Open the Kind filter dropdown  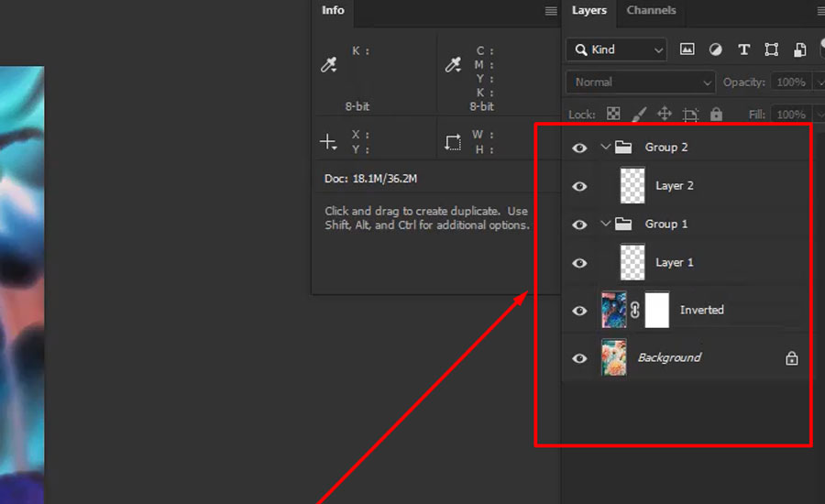point(617,50)
